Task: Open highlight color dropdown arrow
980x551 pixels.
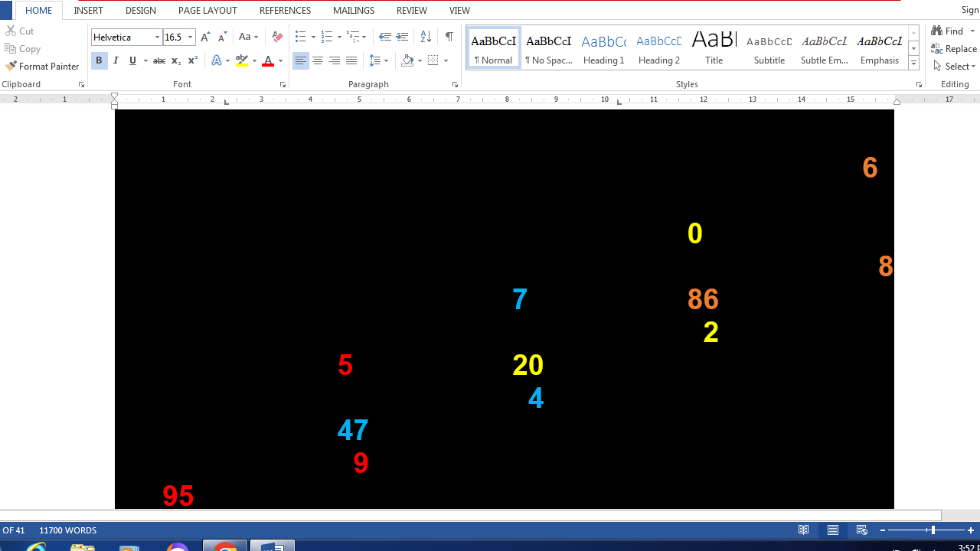Action: tap(254, 60)
